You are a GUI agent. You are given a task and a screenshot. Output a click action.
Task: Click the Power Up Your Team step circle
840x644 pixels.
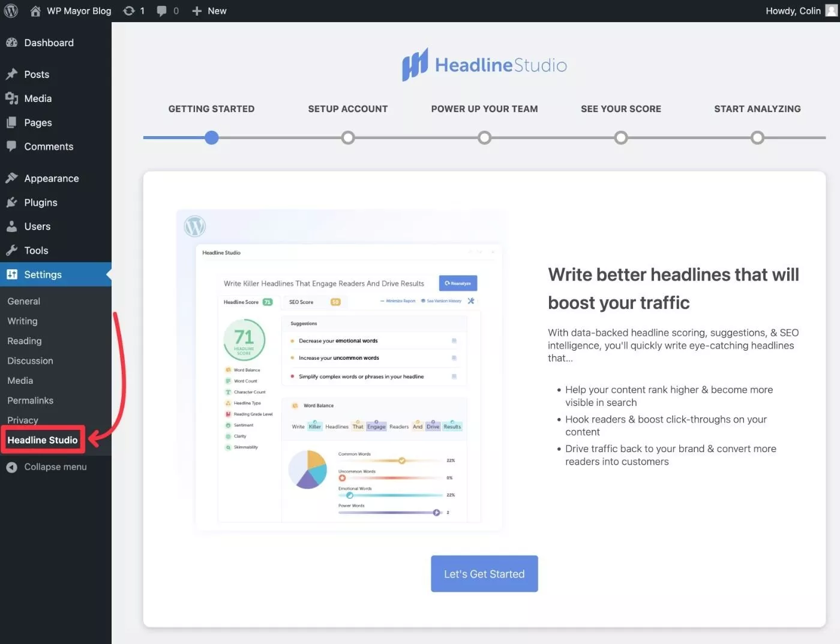pyautogui.click(x=484, y=137)
